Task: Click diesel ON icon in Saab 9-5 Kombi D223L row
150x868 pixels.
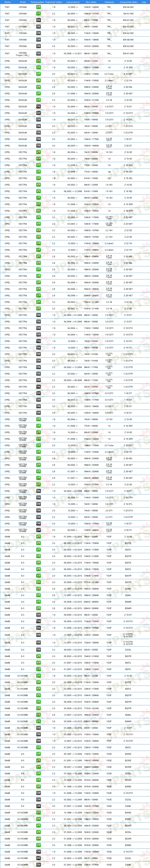Action: click(x=38, y=858)
